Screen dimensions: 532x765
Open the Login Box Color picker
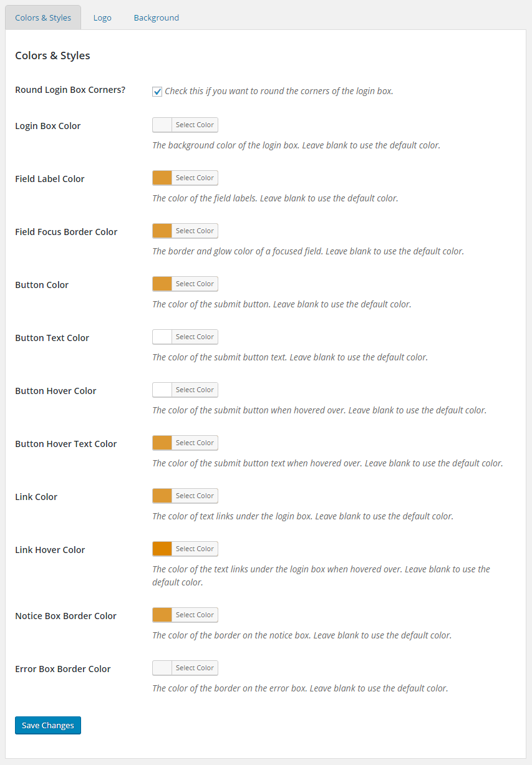[195, 125]
